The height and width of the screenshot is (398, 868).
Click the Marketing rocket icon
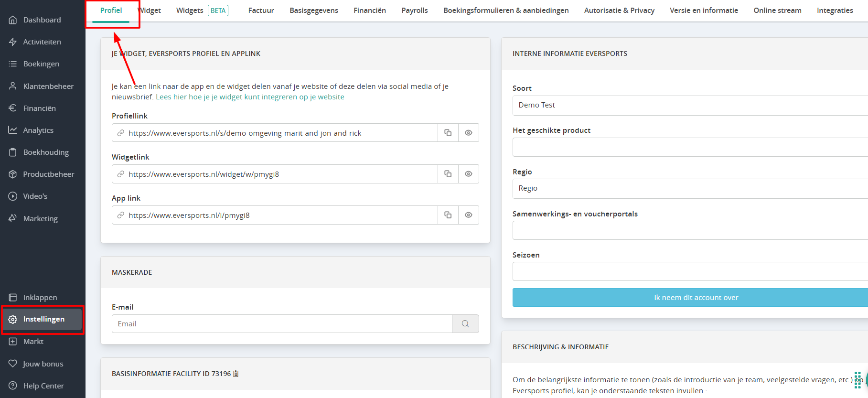pyautogui.click(x=13, y=218)
